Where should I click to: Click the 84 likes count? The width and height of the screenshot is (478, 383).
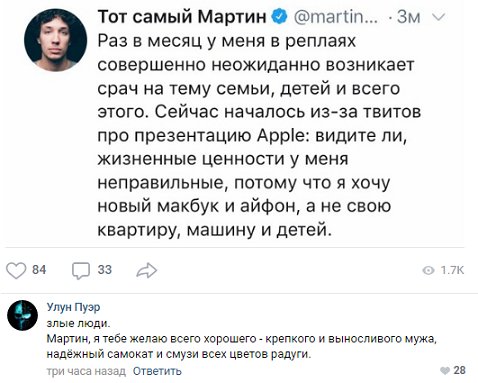click(x=39, y=270)
